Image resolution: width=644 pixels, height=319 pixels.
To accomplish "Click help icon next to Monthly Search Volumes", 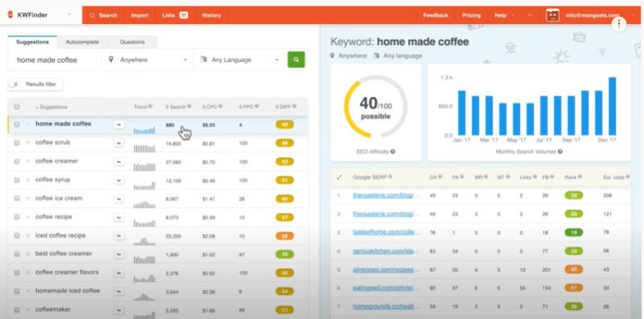I will tap(560, 151).
